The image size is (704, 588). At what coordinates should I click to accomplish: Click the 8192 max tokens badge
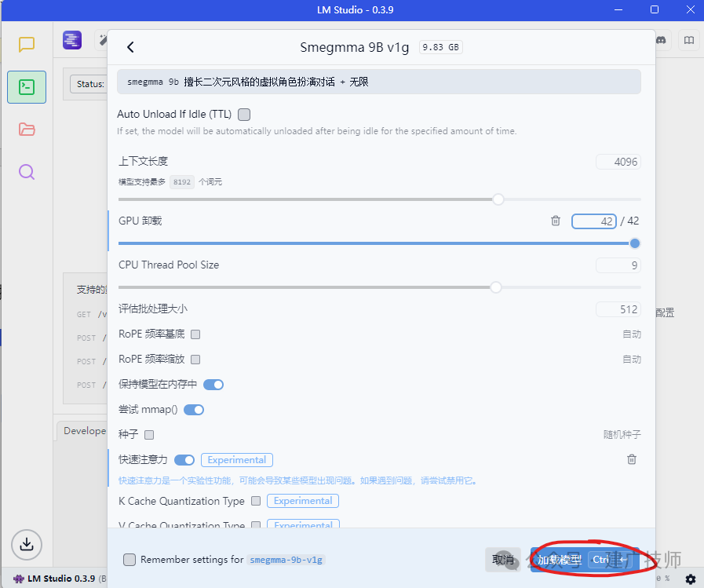click(182, 182)
